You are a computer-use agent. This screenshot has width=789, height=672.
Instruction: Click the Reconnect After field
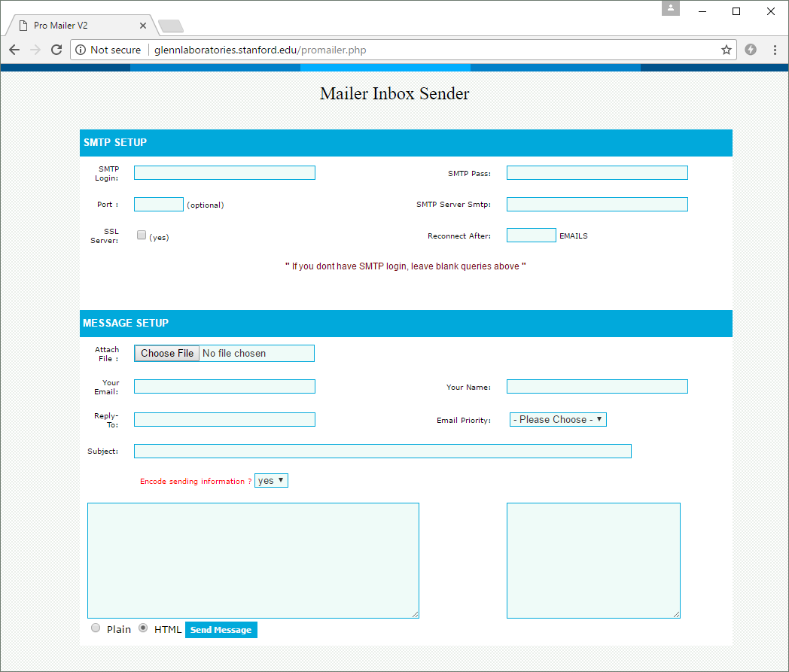(x=532, y=235)
